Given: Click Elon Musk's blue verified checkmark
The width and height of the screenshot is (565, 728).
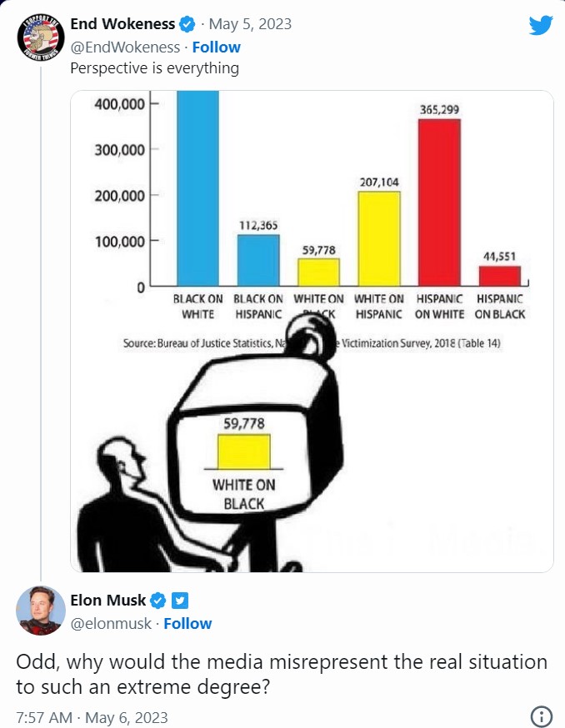Looking at the screenshot, I should [x=158, y=601].
